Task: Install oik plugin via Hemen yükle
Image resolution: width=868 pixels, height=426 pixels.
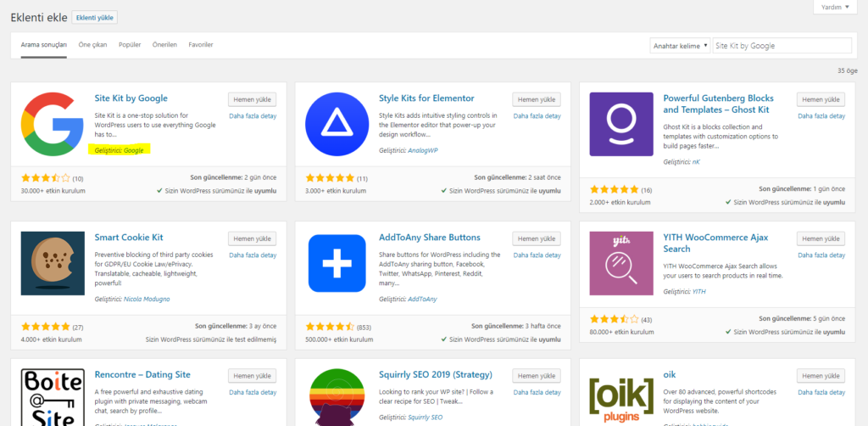Action: tap(821, 376)
